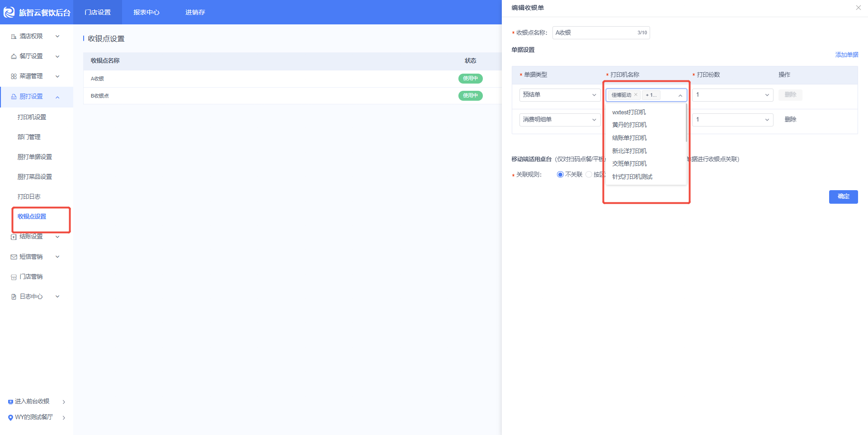Open the 预结单 document type dropdown
Screen dimensions: 868x435
click(x=560, y=95)
